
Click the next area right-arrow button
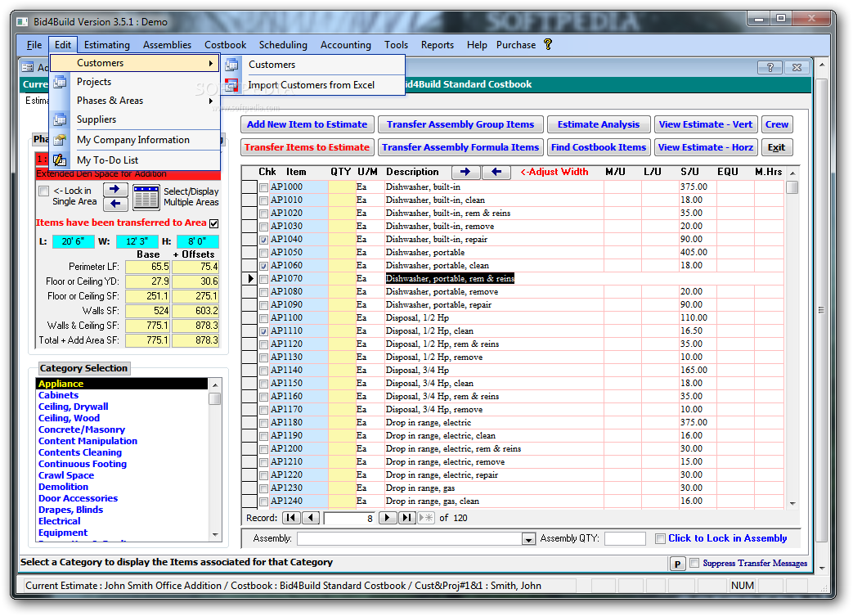click(115, 189)
